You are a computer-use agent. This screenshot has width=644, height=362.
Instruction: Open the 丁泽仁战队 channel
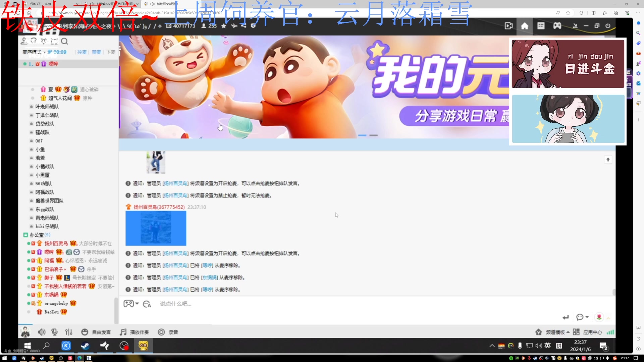47,115
